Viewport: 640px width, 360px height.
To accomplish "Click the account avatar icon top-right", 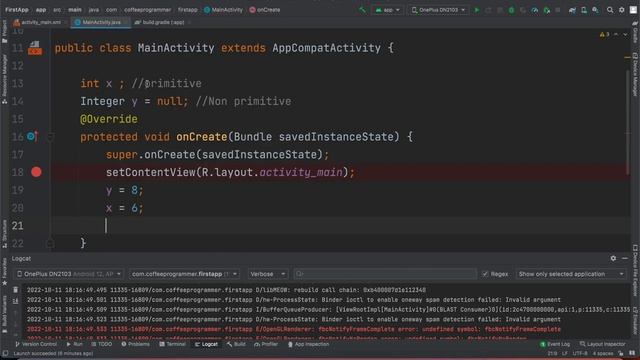I will [x=633, y=10].
